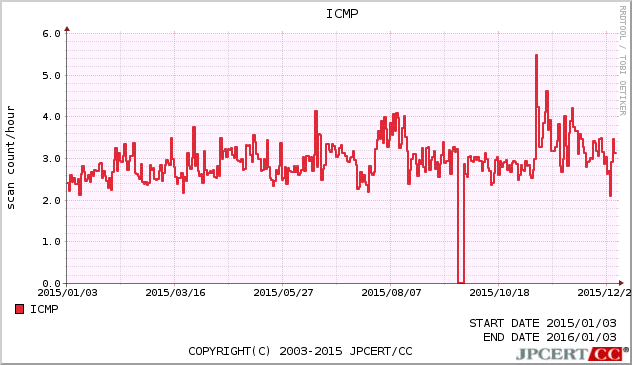Click the x-axis date 2015/08/07
Image resolution: width=632 pixels, height=365 pixels.
(391, 292)
